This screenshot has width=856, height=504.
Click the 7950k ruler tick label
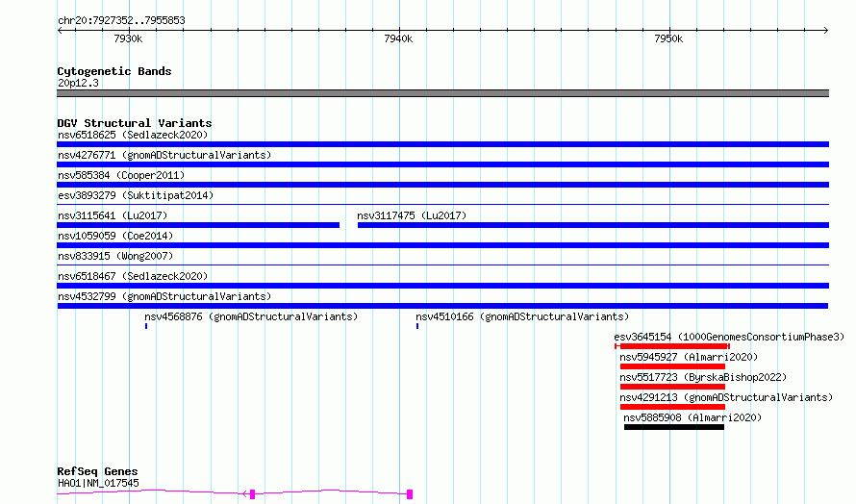(668, 38)
